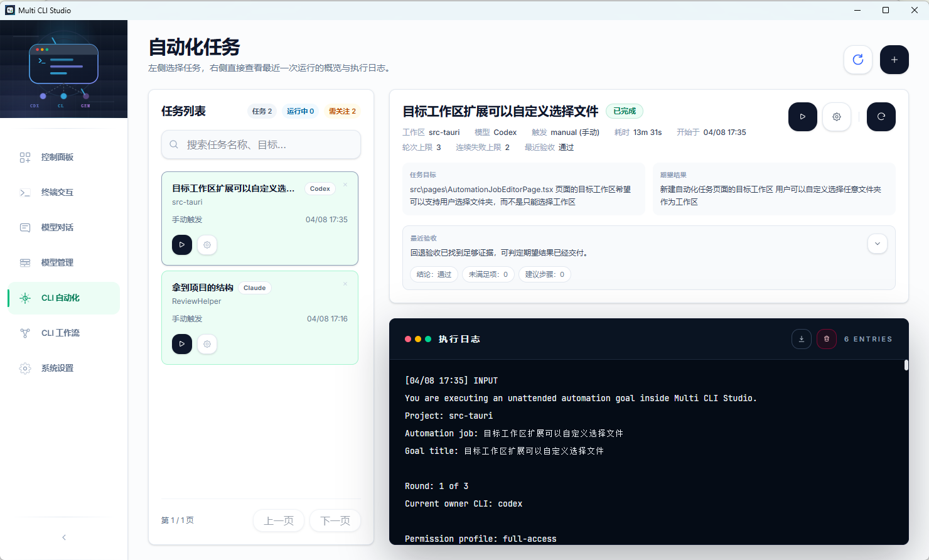Viewport: 929px width, 560px height.
Task: Select the 拿到项目的结构 task card
Action: (x=260, y=318)
